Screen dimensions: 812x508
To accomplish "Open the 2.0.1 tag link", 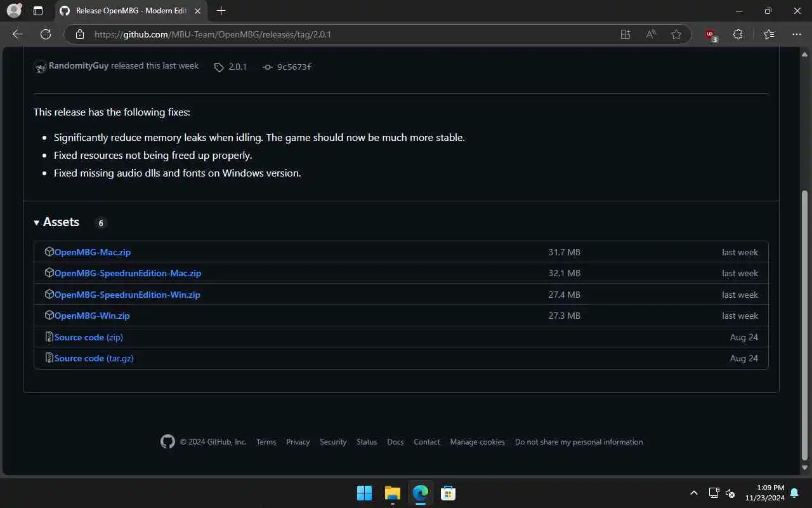I will click(x=230, y=67).
